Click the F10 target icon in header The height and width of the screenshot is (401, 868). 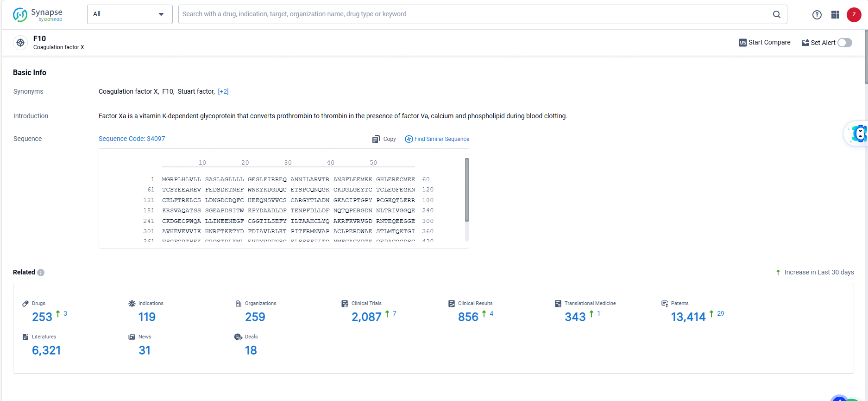coord(20,43)
